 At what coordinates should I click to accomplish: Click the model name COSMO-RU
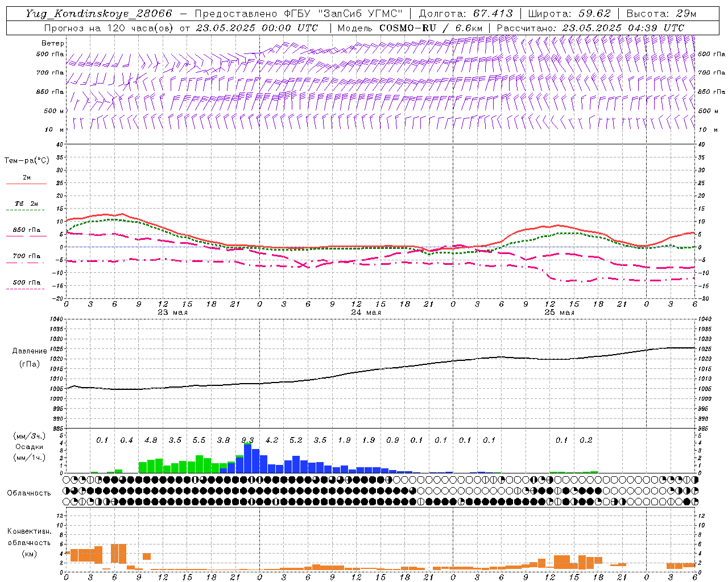coord(408,28)
